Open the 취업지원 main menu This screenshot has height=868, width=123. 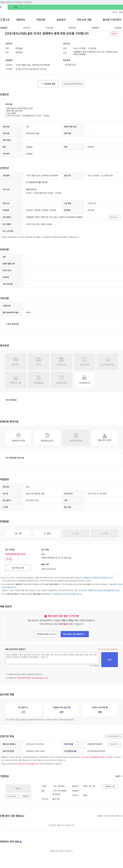point(41,20)
